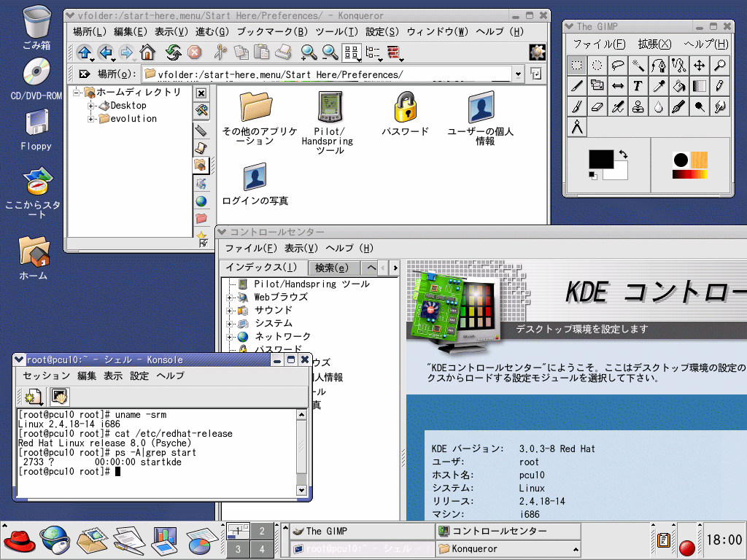This screenshot has height=560, width=747.
Task: Click the Stop button in Konqueror toolbar
Action: tap(194, 52)
